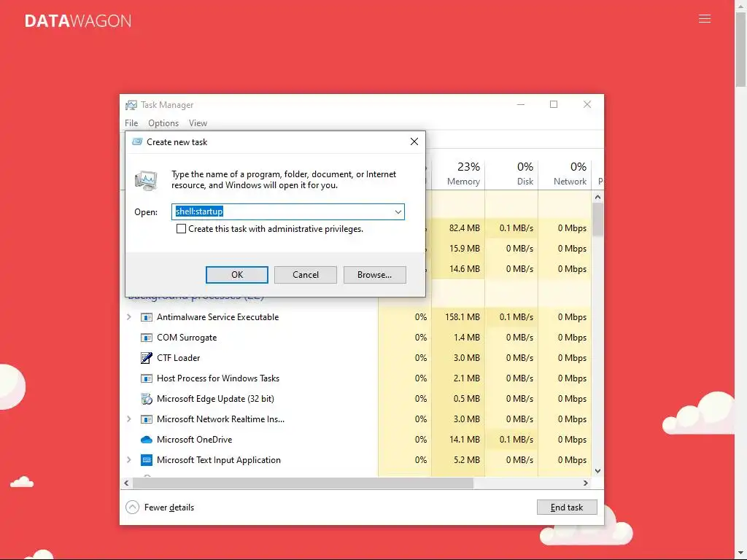
Task: Click the 1.4 MB memory value for COM Surrogate
Action: click(x=467, y=338)
